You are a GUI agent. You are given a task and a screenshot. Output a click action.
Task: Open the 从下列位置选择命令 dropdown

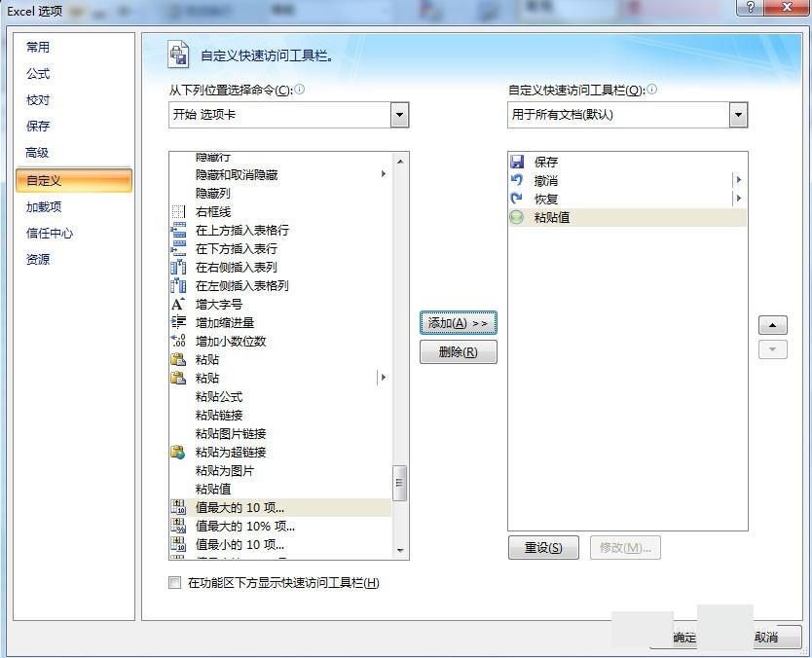[398, 114]
